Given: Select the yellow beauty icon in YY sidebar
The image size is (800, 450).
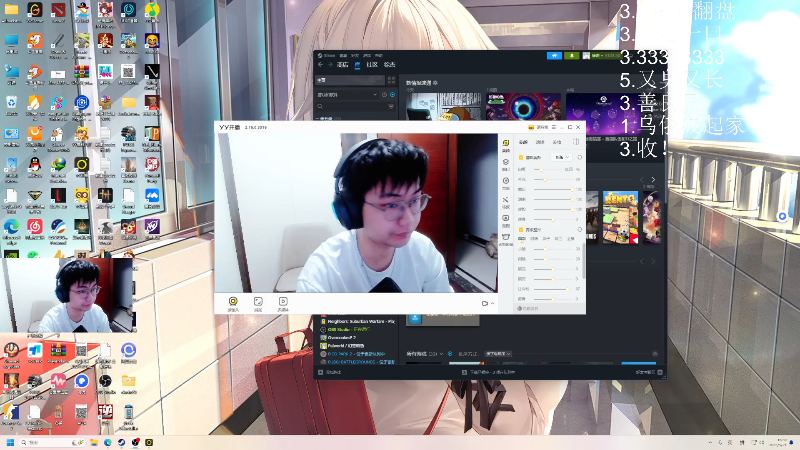Looking at the screenshot, I should click(506, 143).
